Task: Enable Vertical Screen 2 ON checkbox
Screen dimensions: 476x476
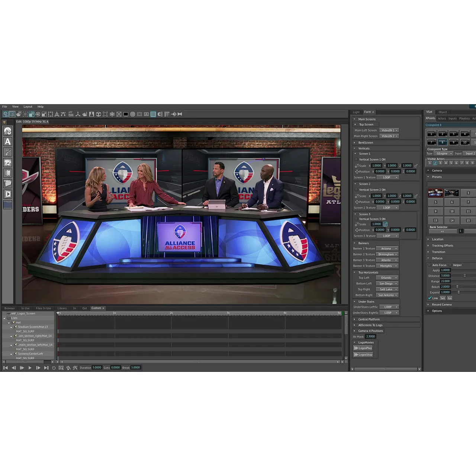Action: point(356,190)
